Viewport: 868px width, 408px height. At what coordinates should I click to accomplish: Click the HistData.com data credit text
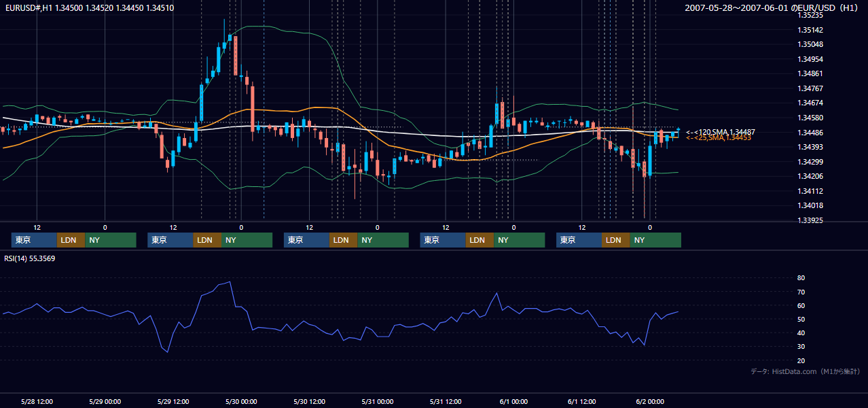806,371
